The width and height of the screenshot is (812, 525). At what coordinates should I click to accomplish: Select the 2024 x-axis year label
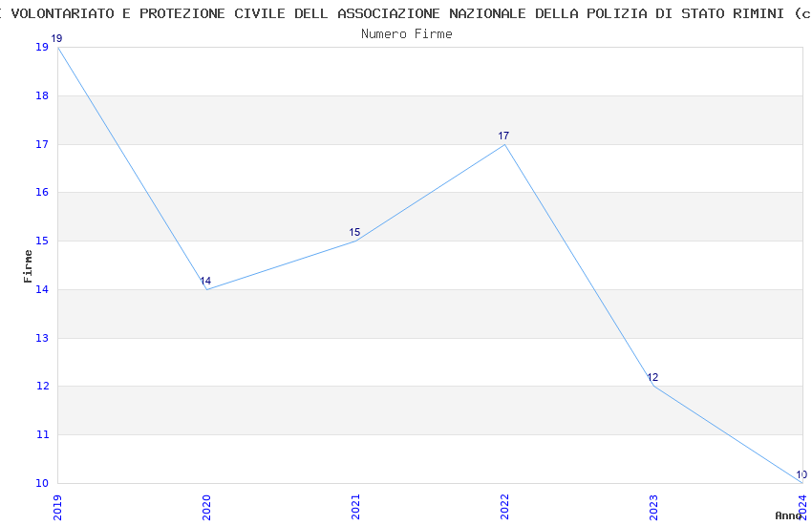[x=802, y=504]
